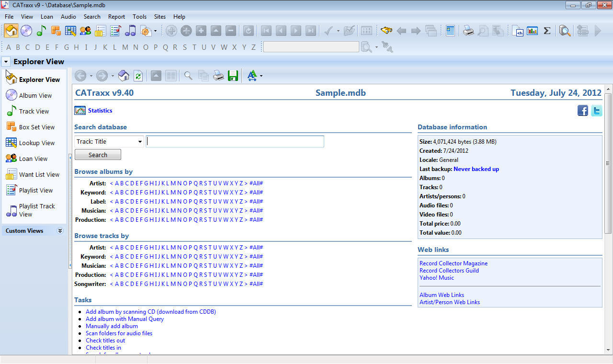
Task: Click the explorer page vertical scrollbar thumb
Action: [x=608, y=163]
